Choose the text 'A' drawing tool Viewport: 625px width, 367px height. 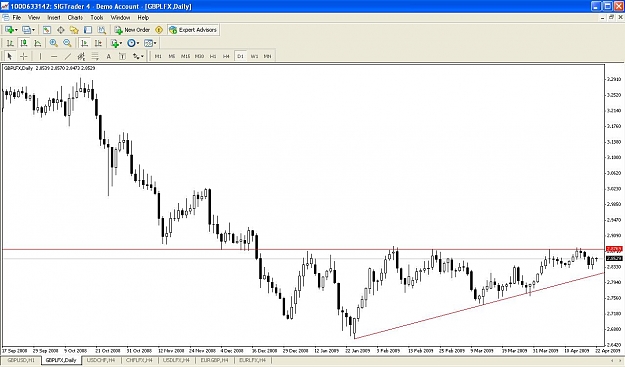[x=108, y=56]
